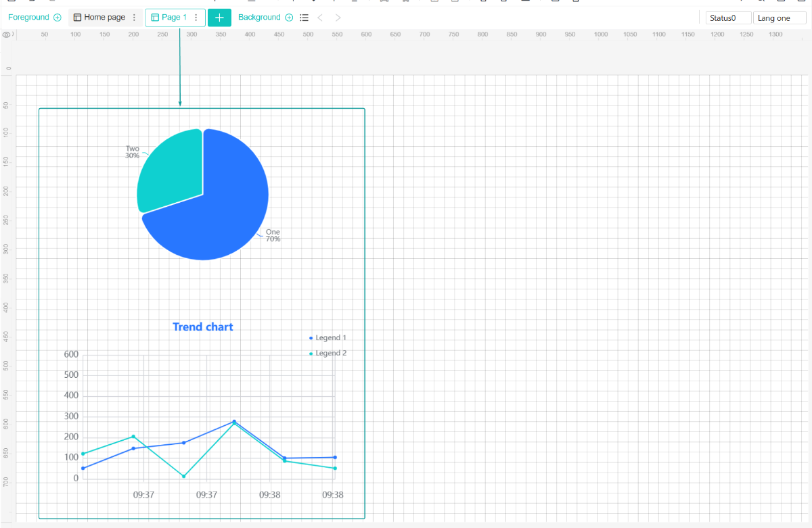
Task: Open the Page 1 options menu
Action: click(196, 18)
